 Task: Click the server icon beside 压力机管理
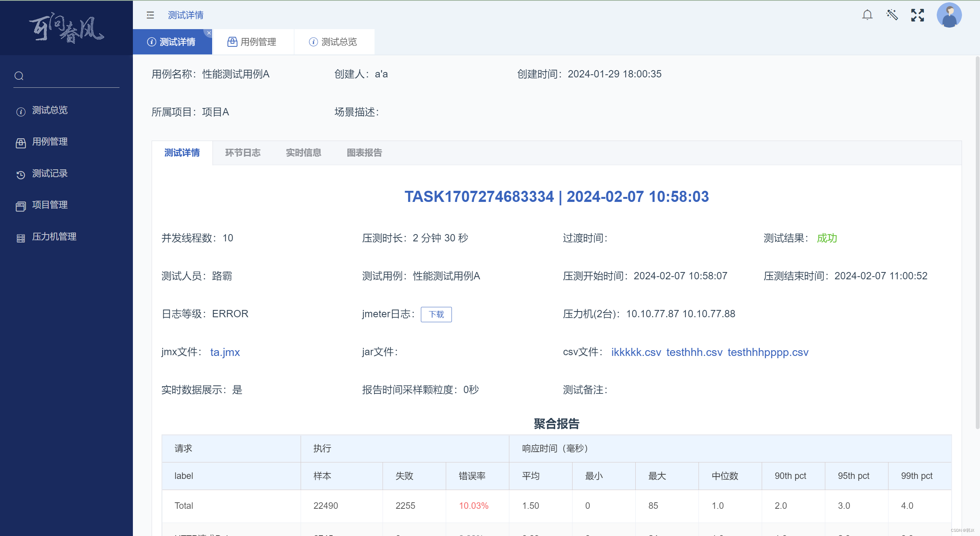[x=21, y=238]
